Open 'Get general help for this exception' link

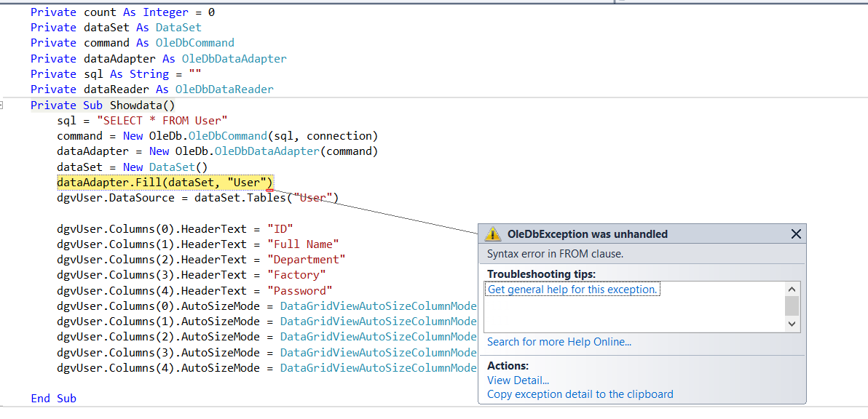572,289
